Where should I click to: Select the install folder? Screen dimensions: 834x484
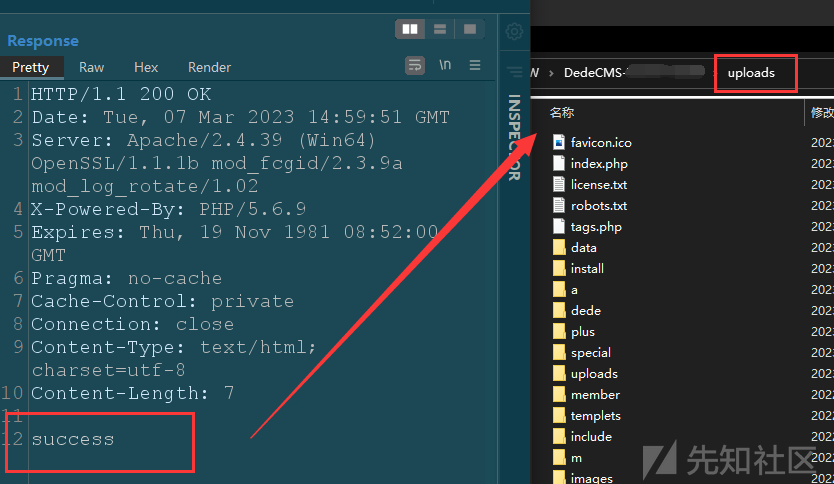coord(587,269)
